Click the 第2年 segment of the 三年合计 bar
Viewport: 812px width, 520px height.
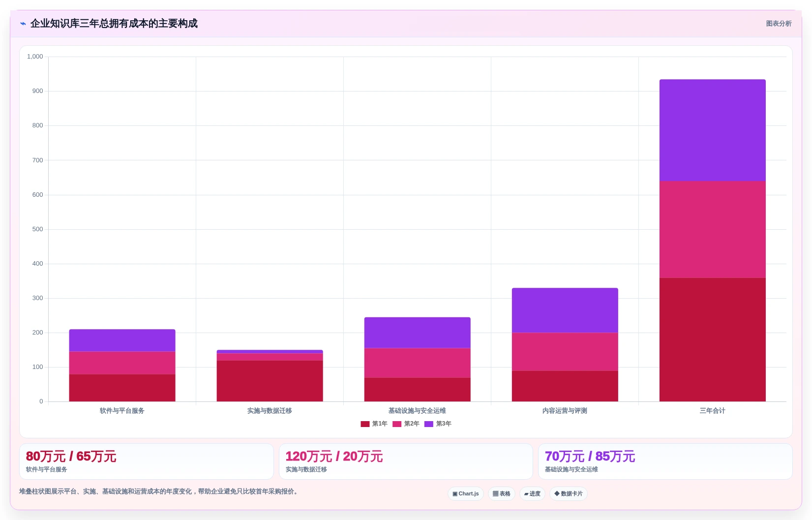712,230
